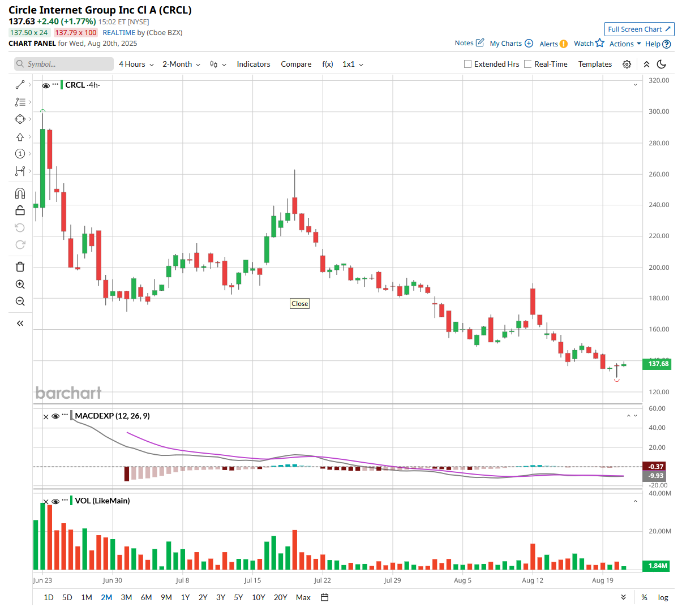Select the 1Y time range
Image resolution: width=682 pixels, height=616 pixels.
pos(185,597)
